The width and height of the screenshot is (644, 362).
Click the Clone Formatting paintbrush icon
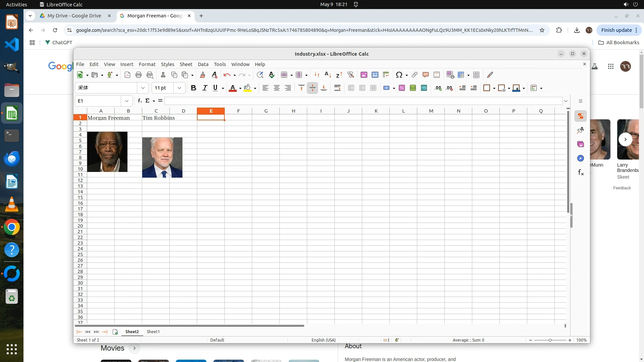(202, 75)
